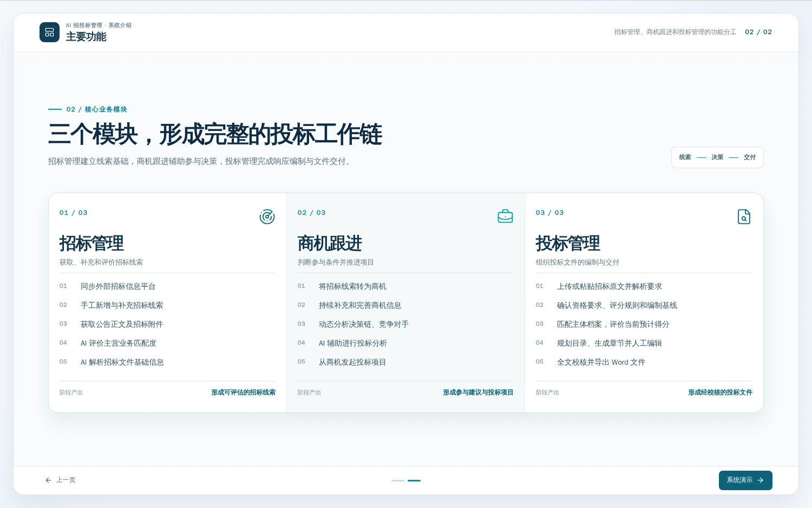Go back with the 上一页 link
The image size is (812, 508).
click(60, 480)
